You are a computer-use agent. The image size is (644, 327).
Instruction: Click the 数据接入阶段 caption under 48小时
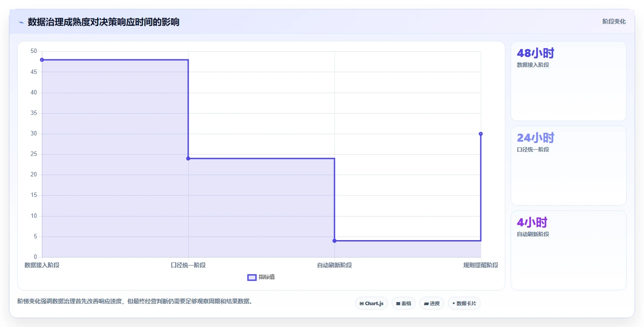tap(533, 65)
